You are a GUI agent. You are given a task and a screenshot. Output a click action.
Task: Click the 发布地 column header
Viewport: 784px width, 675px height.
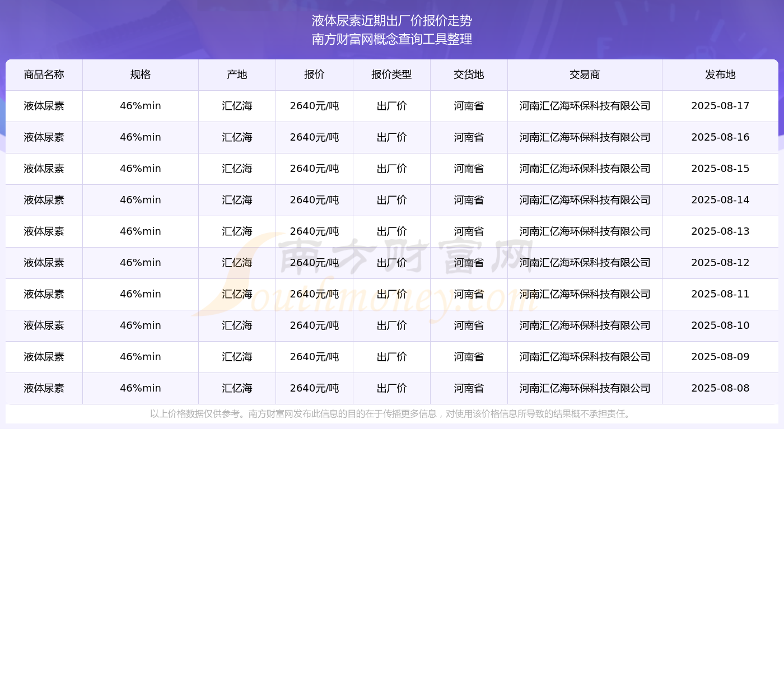click(x=720, y=75)
